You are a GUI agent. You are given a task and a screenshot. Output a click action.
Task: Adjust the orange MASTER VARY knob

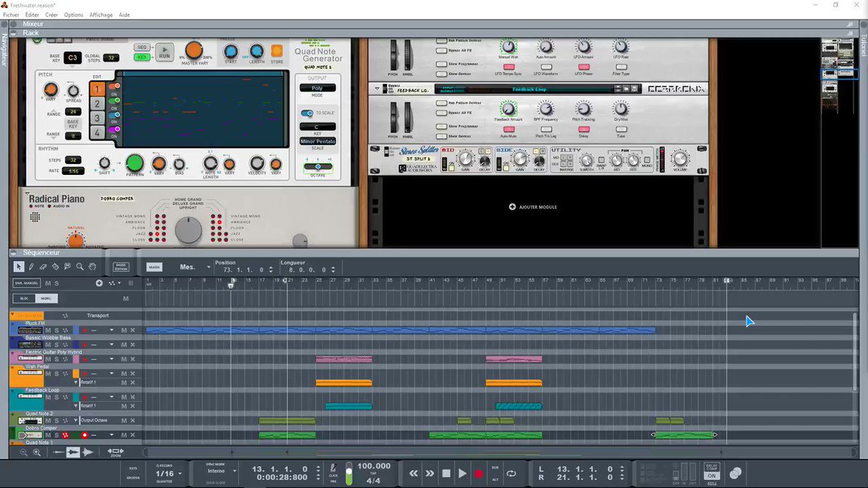coord(193,50)
